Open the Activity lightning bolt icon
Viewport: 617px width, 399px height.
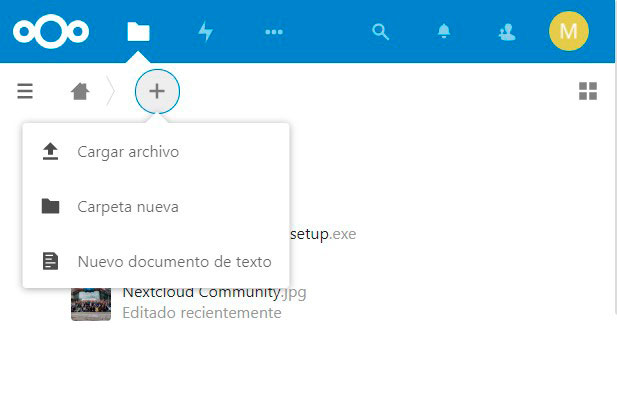(205, 31)
